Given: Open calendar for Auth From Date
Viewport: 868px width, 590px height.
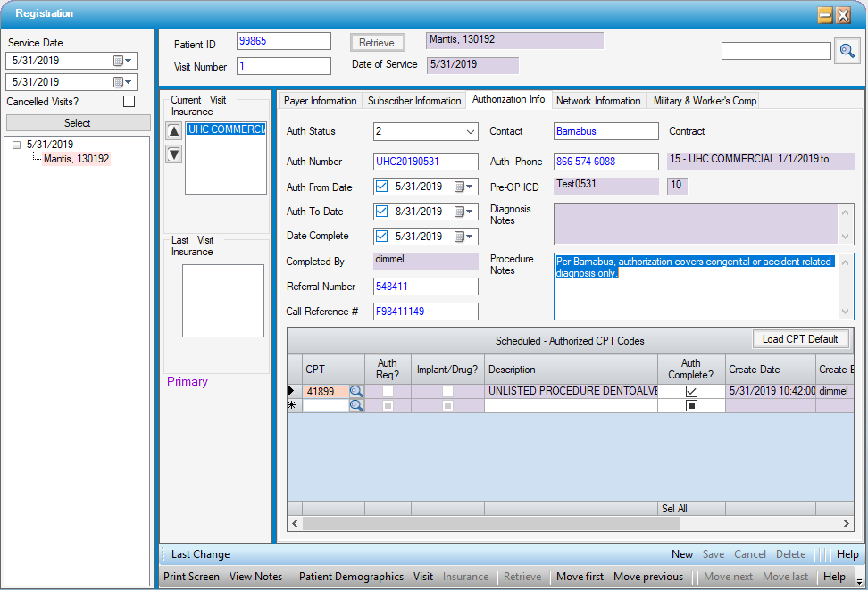Looking at the screenshot, I should [464, 187].
